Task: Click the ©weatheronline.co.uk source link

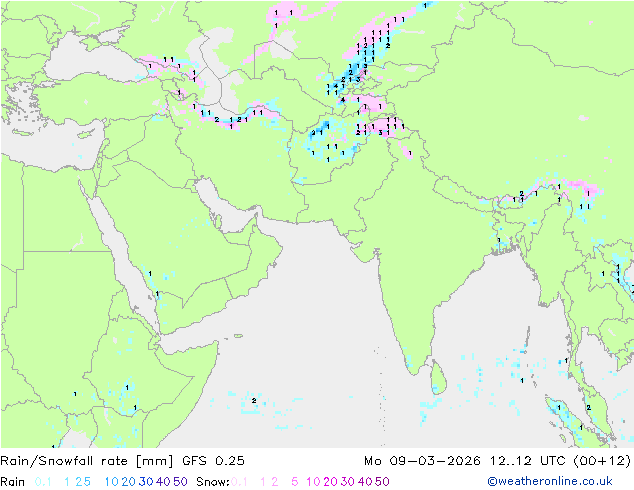Action: click(550, 481)
